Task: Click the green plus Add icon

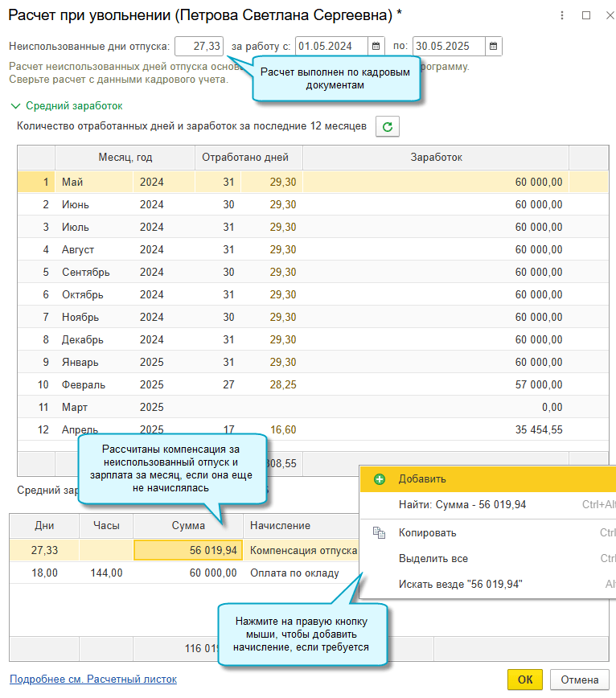Action: pos(380,479)
